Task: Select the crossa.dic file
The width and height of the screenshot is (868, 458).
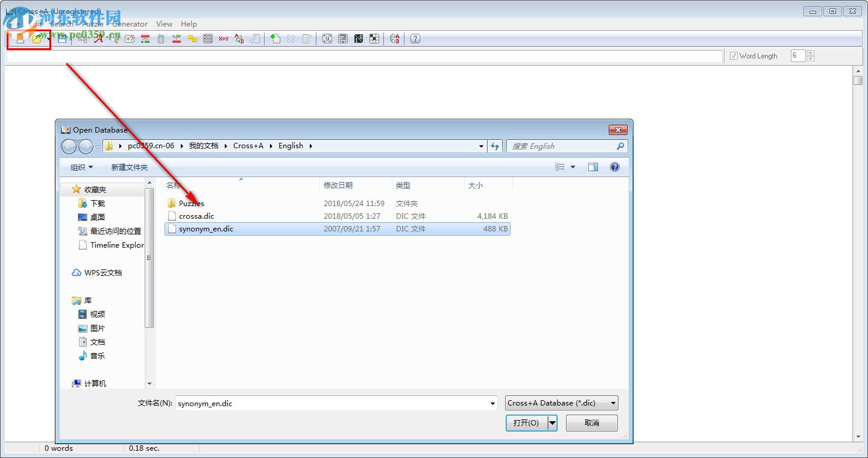Action: (196, 216)
